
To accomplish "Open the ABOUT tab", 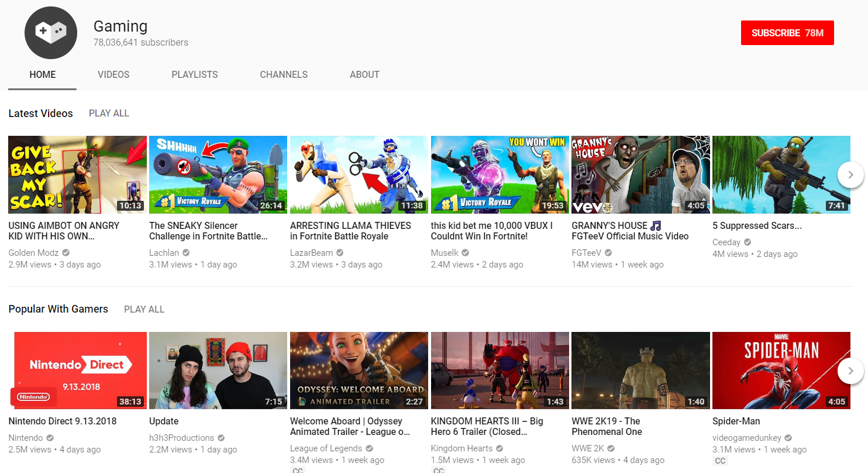I will pos(364,75).
